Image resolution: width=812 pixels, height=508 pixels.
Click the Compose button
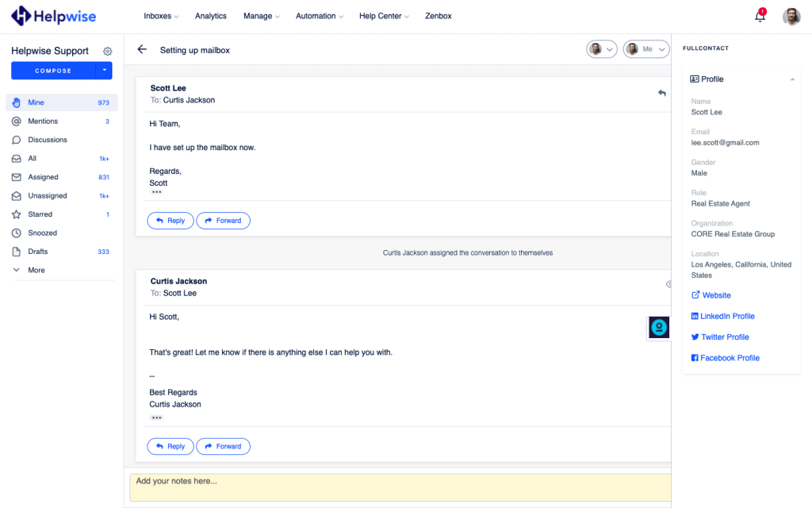[53, 71]
